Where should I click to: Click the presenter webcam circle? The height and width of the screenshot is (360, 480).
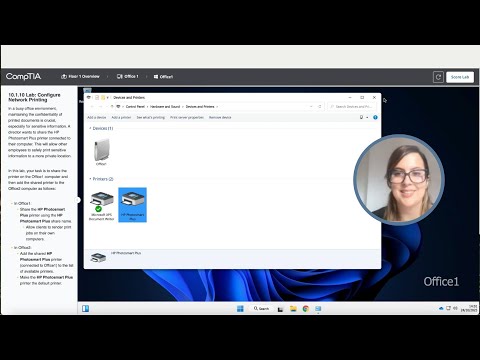(399, 179)
